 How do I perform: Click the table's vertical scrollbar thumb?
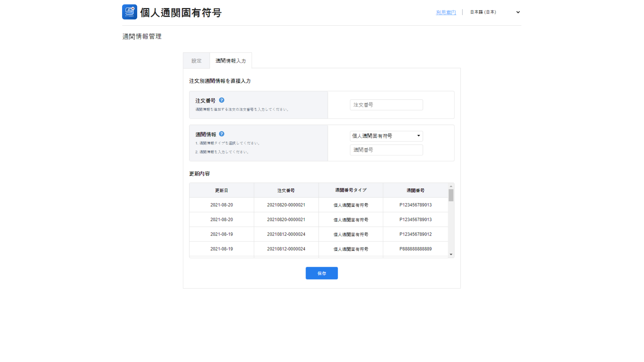pyautogui.click(x=451, y=195)
